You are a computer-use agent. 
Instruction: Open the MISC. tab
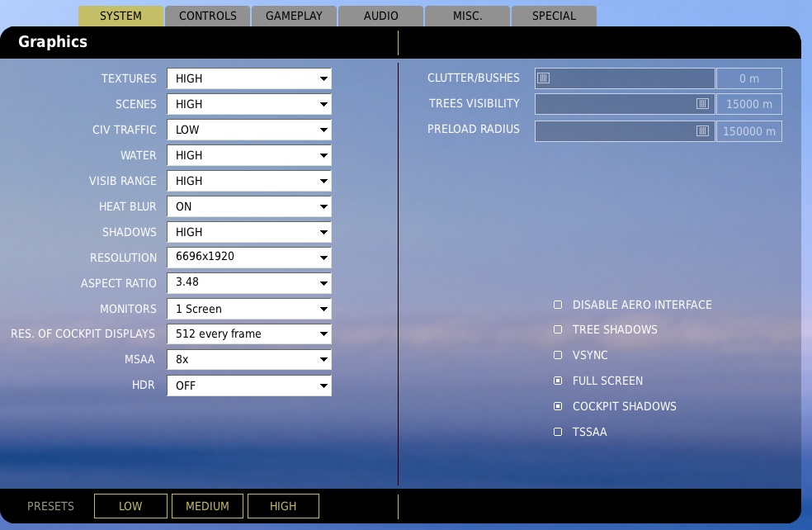tap(468, 16)
